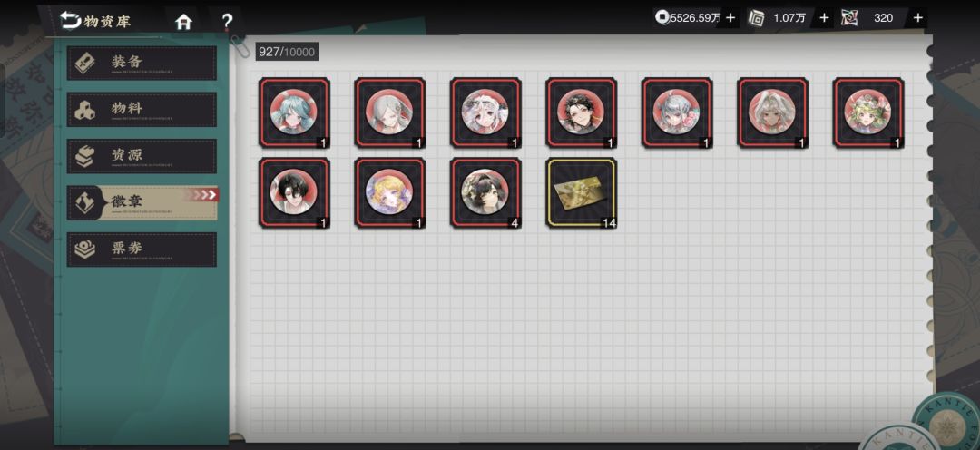Select the white-haired badge with red accents
Image resolution: width=980 pixels, height=450 pixels.
485,112
